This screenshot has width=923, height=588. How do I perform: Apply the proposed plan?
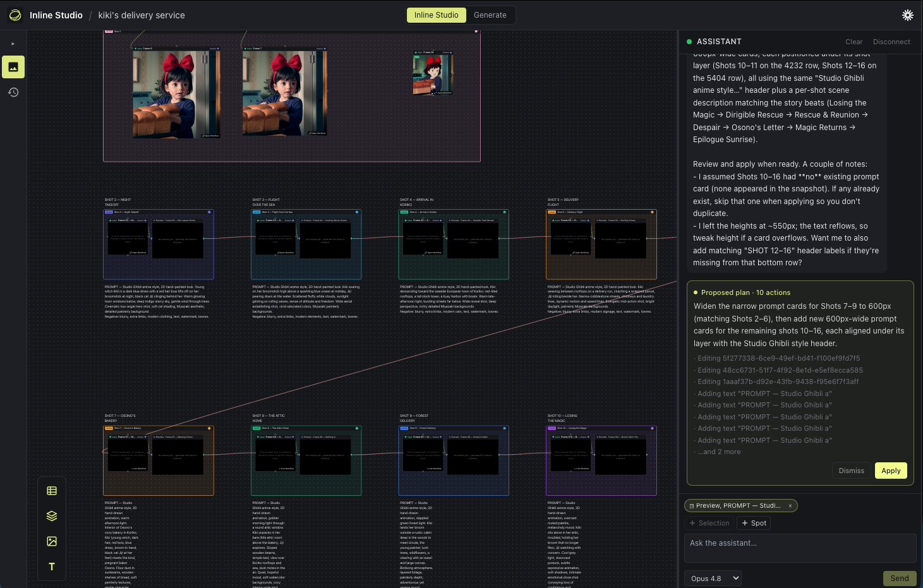coord(891,471)
